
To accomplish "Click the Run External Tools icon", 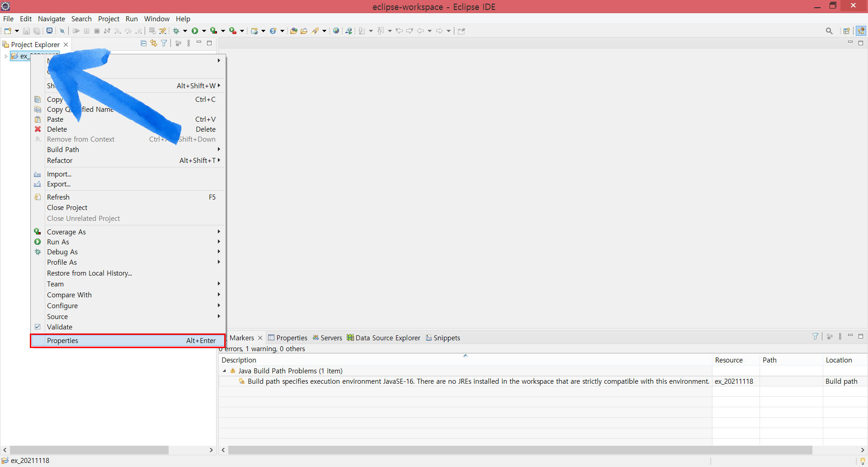I will 232,31.
